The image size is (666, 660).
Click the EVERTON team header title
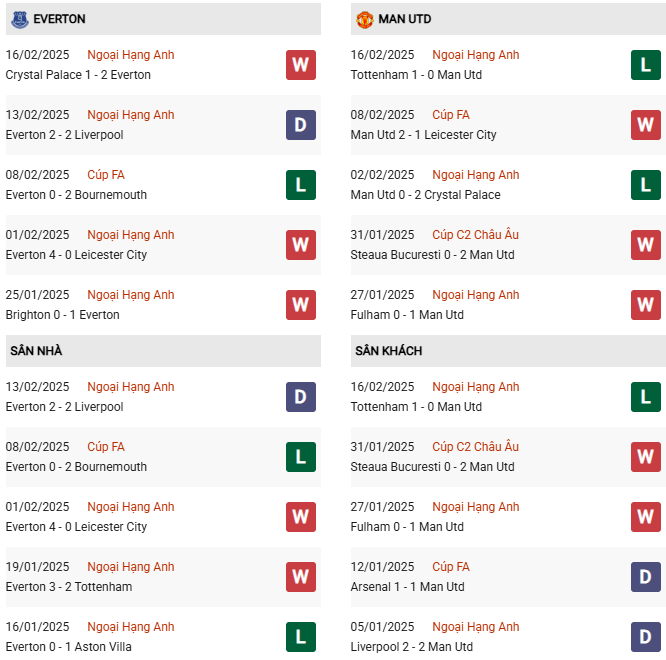pyautogui.click(x=59, y=19)
